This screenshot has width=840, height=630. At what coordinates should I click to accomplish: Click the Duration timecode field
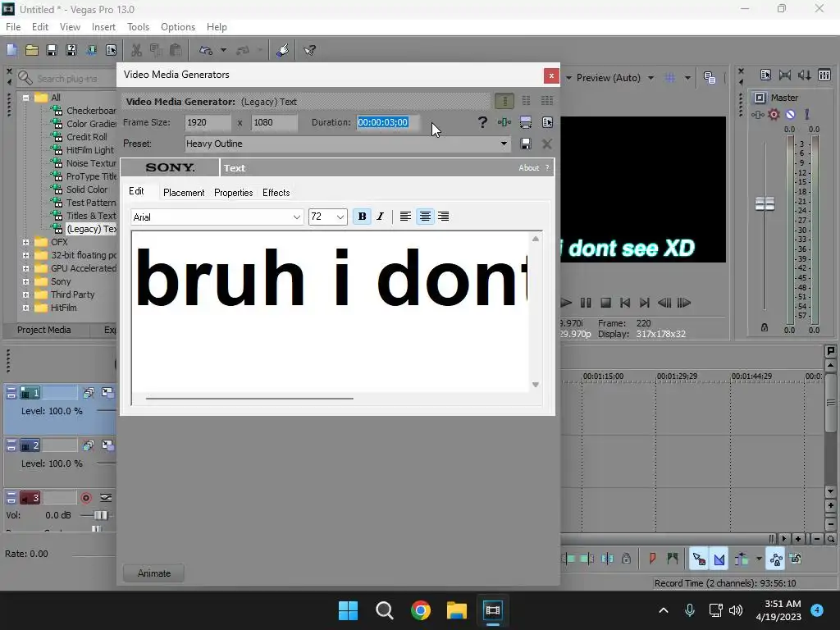(388, 123)
